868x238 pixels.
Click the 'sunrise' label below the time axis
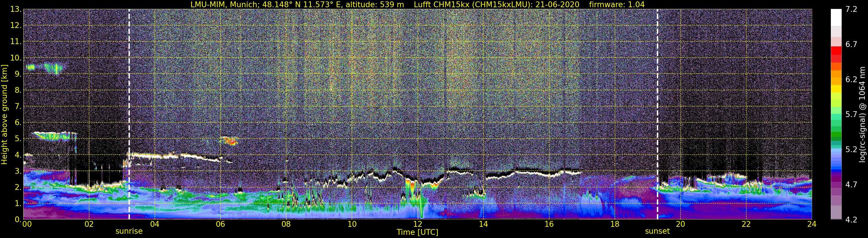(129, 231)
